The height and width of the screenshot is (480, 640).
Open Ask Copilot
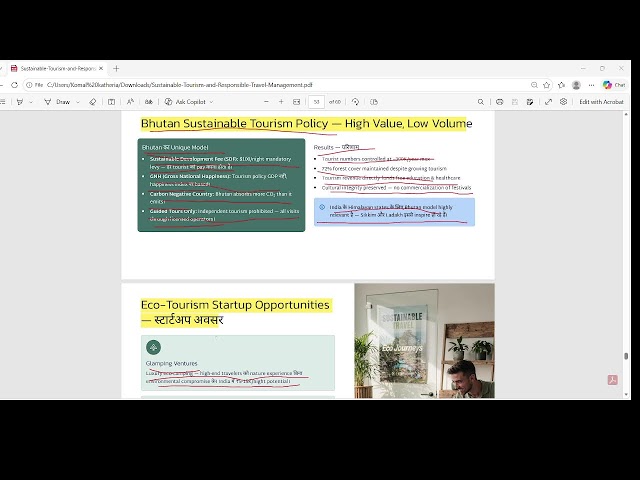click(x=185, y=102)
